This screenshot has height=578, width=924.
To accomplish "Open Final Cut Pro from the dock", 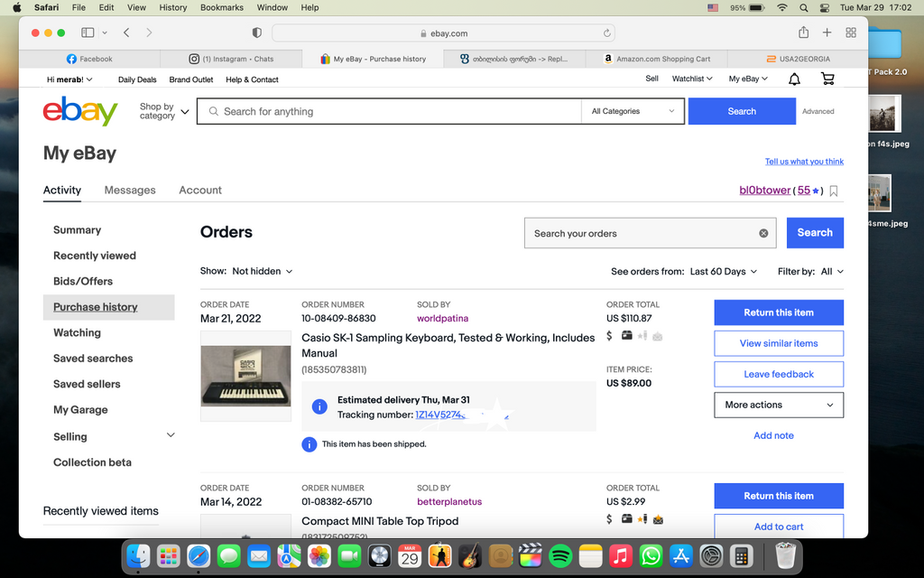I will (x=531, y=555).
